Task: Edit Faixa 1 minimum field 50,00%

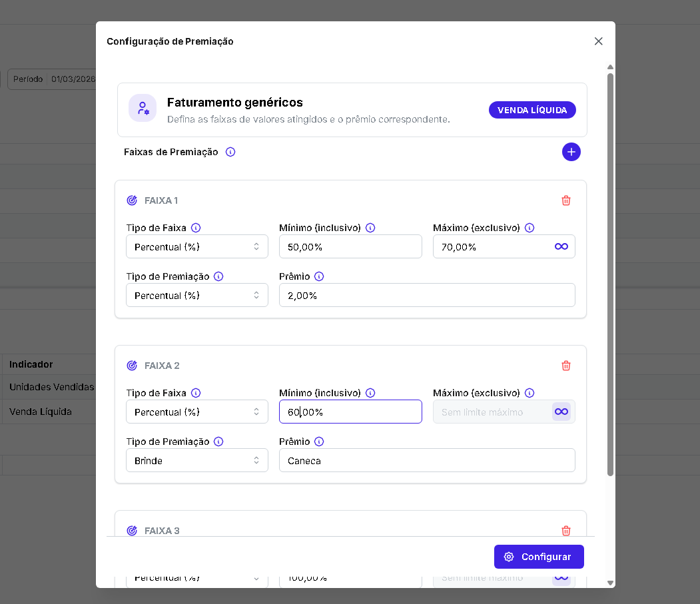Action: click(x=350, y=246)
